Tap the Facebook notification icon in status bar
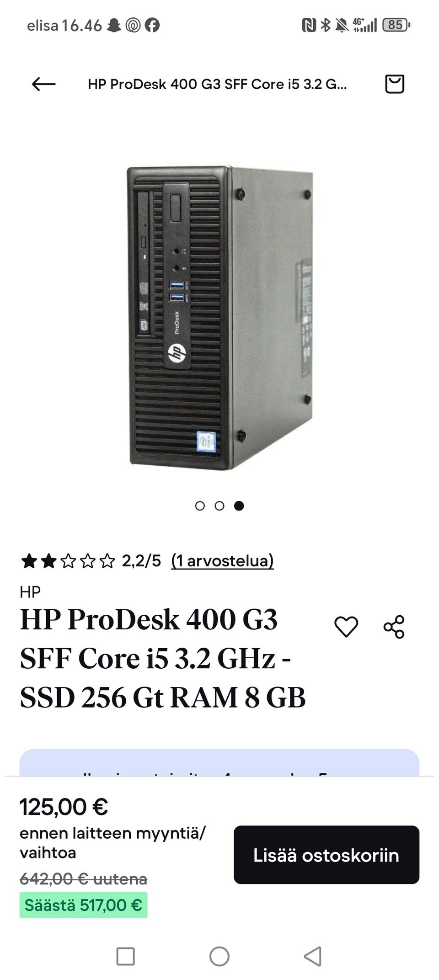This screenshot has width=439, height=980. tap(152, 25)
